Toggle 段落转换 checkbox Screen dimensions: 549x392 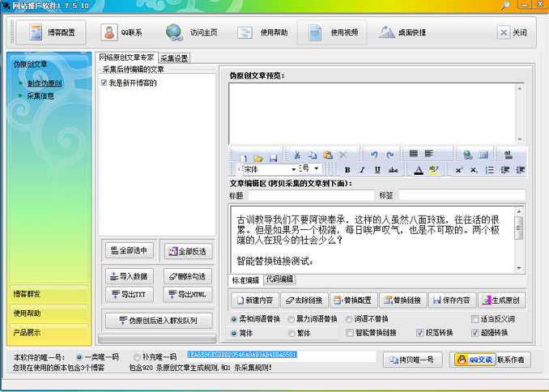coord(419,333)
